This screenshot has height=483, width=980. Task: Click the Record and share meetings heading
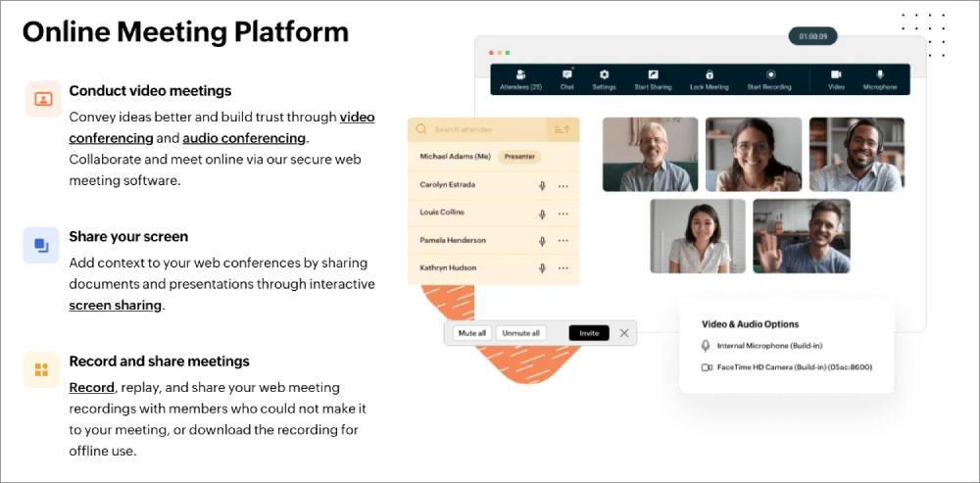(159, 362)
